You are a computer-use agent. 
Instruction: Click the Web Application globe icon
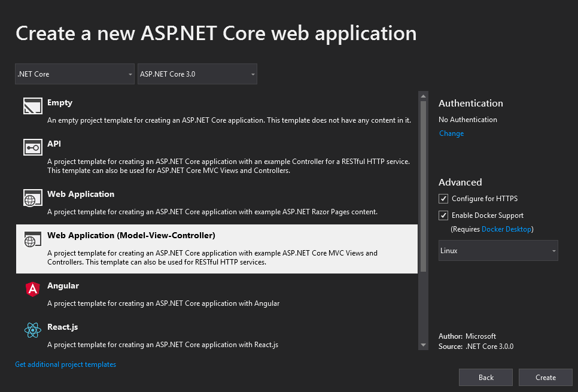[x=32, y=197]
